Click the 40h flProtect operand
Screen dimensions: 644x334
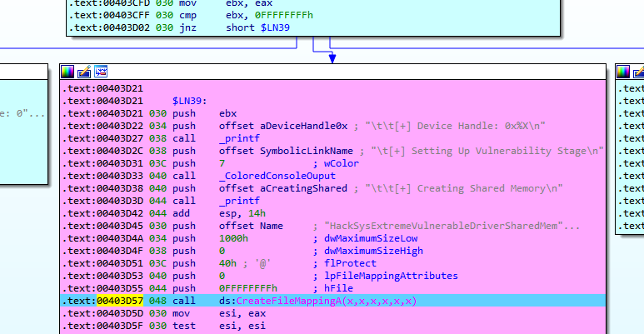227,262
